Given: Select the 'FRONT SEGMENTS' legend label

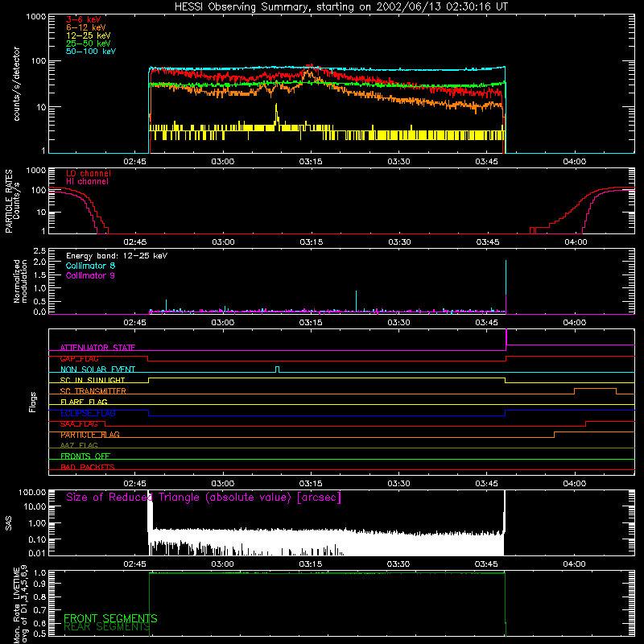Looking at the screenshot, I should click(110, 618).
